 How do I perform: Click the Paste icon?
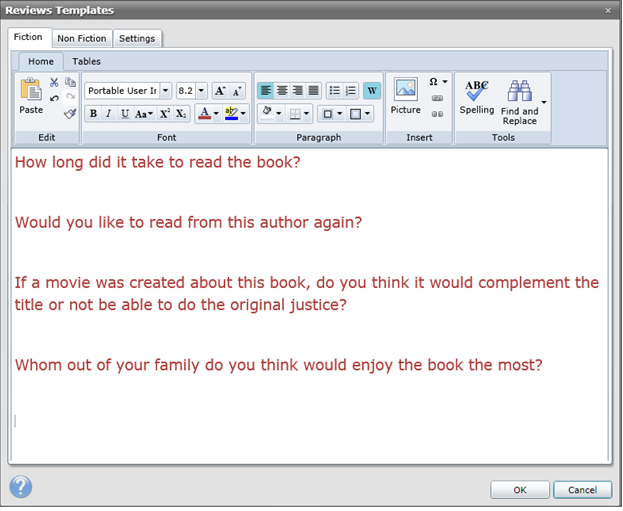(31, 97)
